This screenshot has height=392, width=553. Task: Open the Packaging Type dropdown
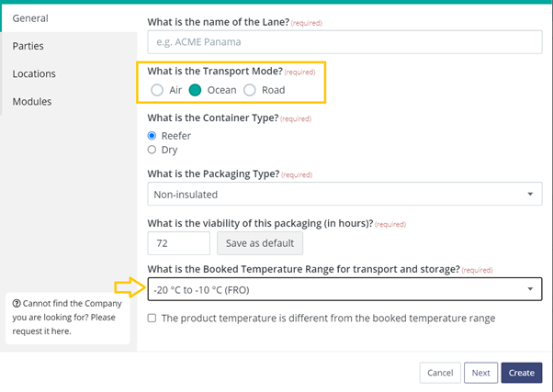(344, 194)
